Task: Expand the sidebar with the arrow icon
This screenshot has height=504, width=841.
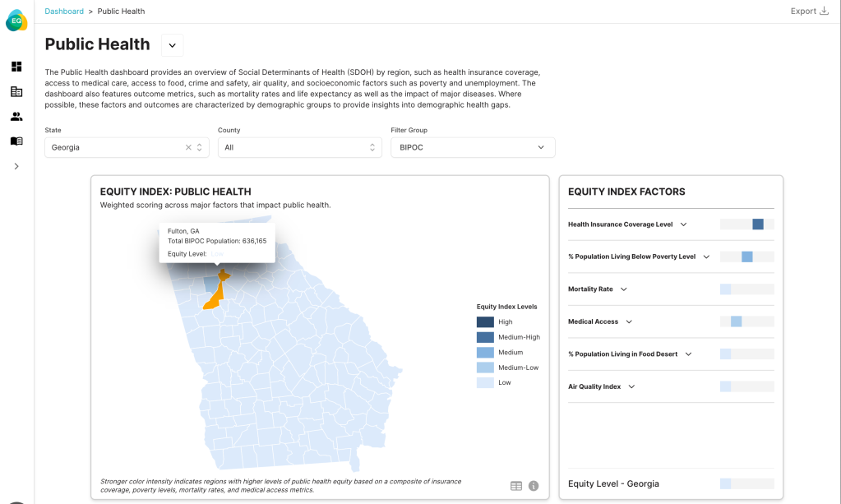Action: tap(16, 166)
